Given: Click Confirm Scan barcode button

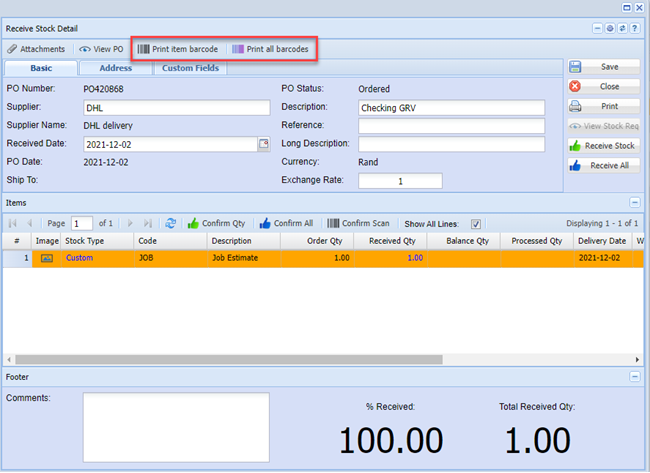Looking at the screenshot, I should click(359, 223).
